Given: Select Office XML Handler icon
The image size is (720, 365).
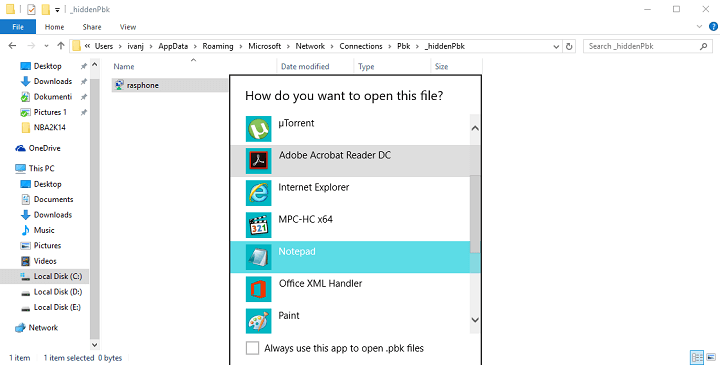Looking at the screenshot, I should point(259,289).
